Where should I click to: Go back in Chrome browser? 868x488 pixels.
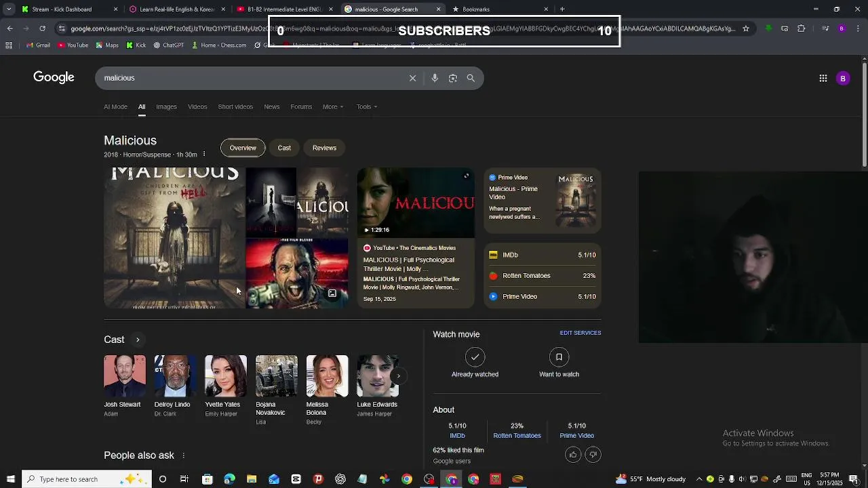tap(9, 28)
